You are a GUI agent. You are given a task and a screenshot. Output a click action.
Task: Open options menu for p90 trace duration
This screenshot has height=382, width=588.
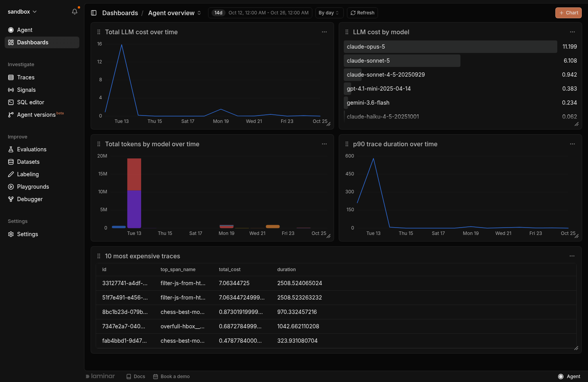click(x=572, y=144)
